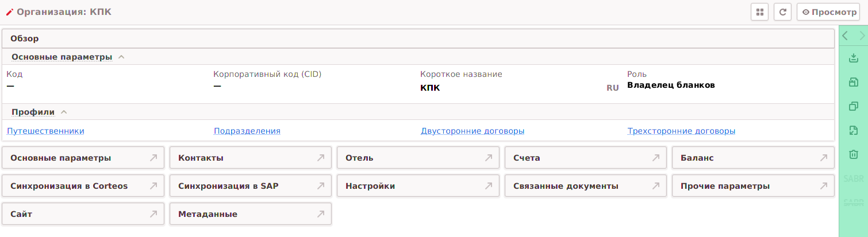Click the RU language label
This screenshot has height=237, width=868.
[612, 88]
